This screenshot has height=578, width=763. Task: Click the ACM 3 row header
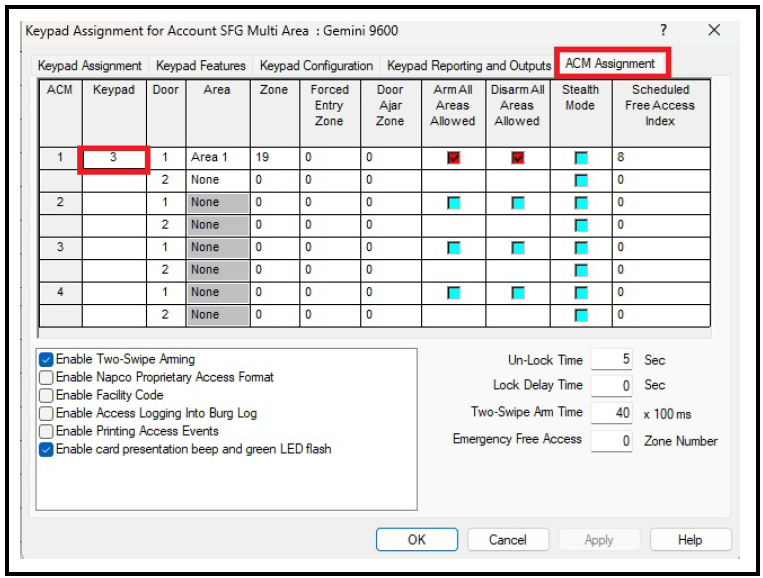(x=60, y=248)
